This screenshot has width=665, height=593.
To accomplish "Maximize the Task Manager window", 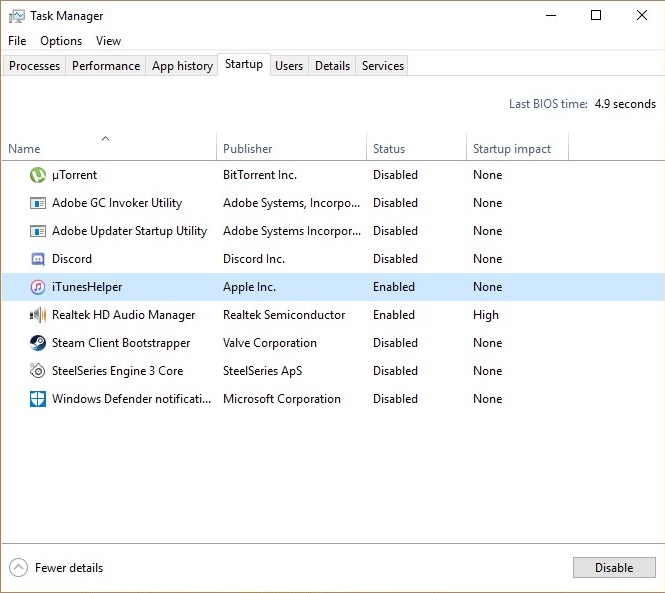I will click(596, 16).
